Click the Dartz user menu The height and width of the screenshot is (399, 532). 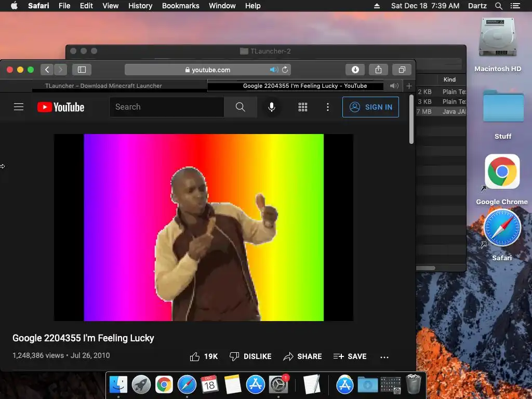coord(477,6)
